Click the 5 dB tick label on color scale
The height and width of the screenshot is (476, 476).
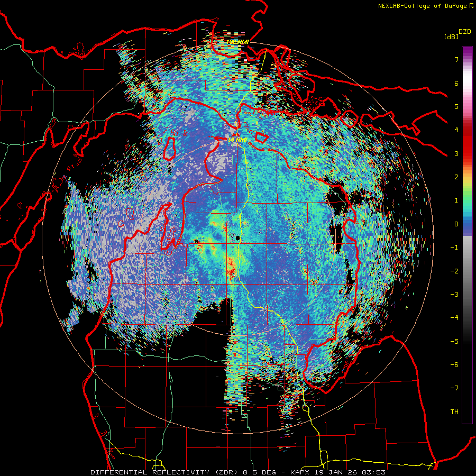tap(456, 106)
